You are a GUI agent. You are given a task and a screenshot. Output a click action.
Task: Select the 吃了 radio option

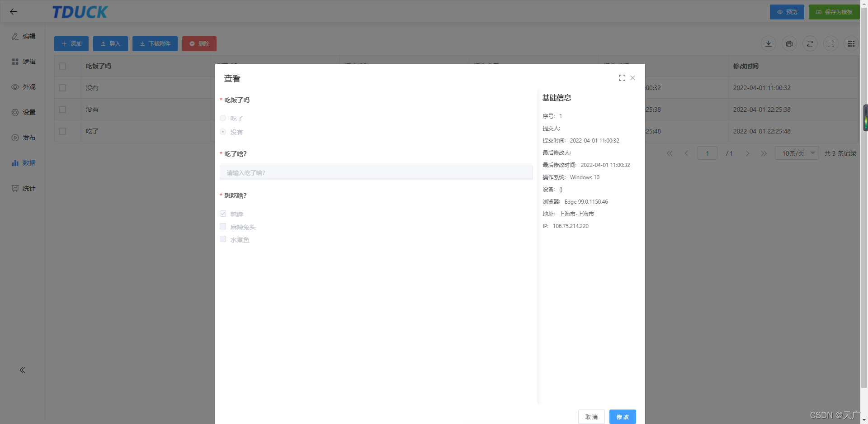tap(223, 118)
